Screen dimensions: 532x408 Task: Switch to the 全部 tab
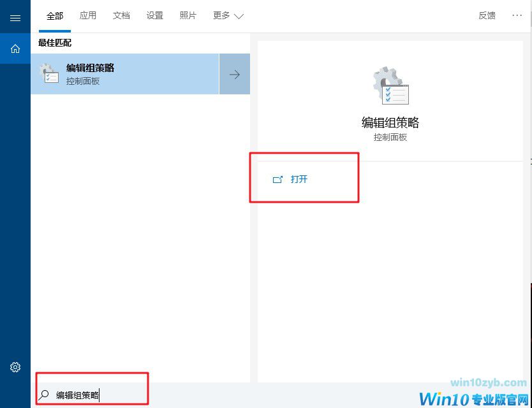[55, 15]
